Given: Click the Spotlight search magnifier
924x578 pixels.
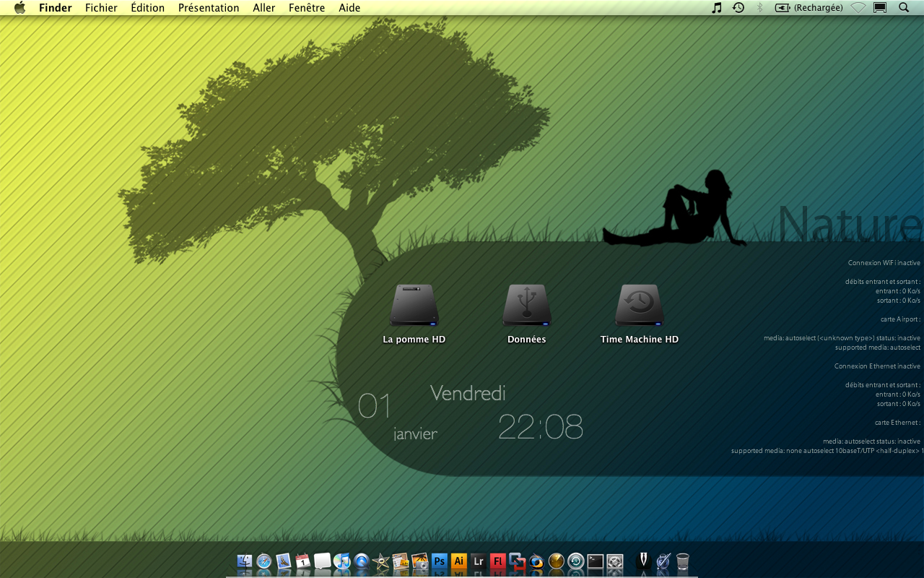Looking at the screenshot, I should pos(904,8).
